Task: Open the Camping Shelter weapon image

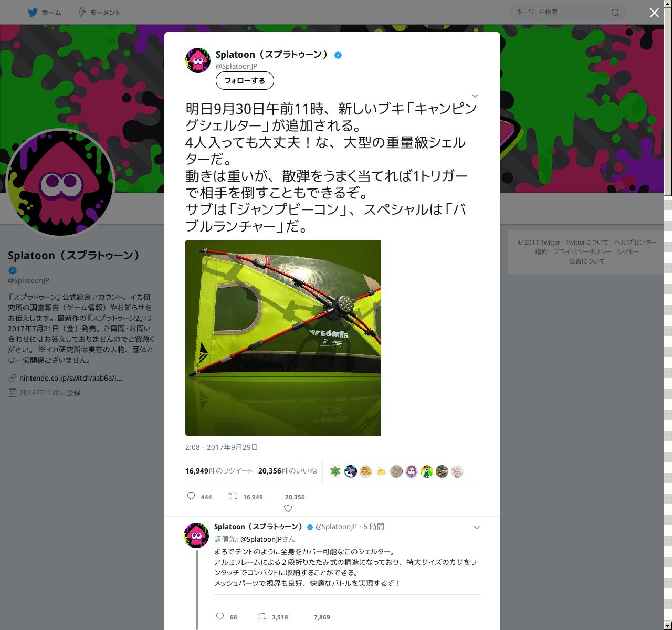Action: [x=283, y=338]
